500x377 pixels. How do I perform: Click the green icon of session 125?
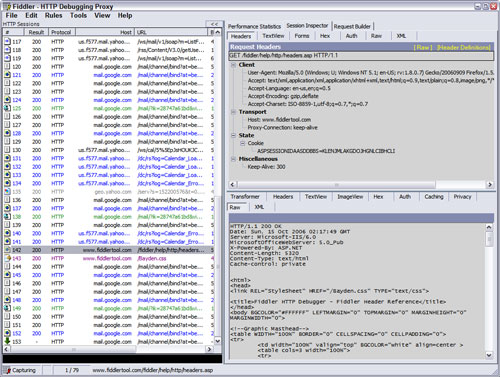(x=7, y=108)
